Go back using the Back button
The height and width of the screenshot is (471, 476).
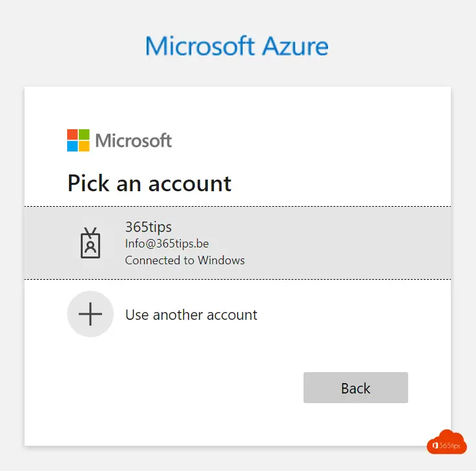355,388
